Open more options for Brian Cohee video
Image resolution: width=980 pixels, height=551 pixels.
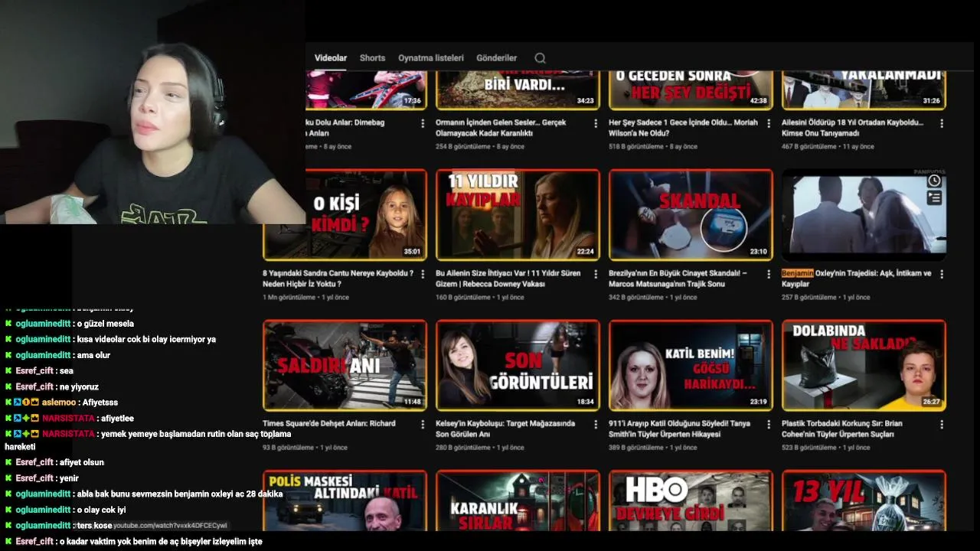(942, 424)
